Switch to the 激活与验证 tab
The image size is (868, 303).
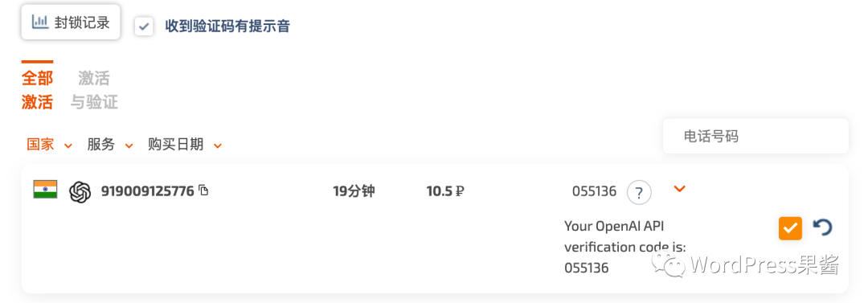click(94, 90)
